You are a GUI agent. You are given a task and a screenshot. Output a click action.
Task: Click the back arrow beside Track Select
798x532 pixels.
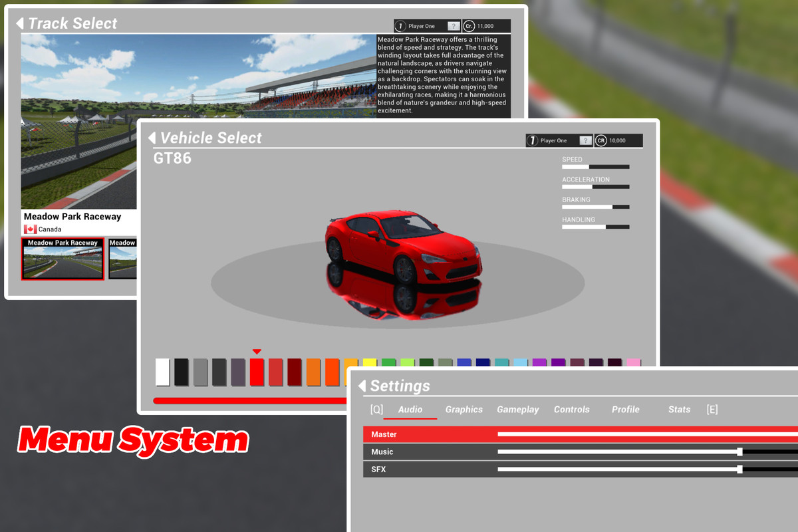tap(20, 23)
